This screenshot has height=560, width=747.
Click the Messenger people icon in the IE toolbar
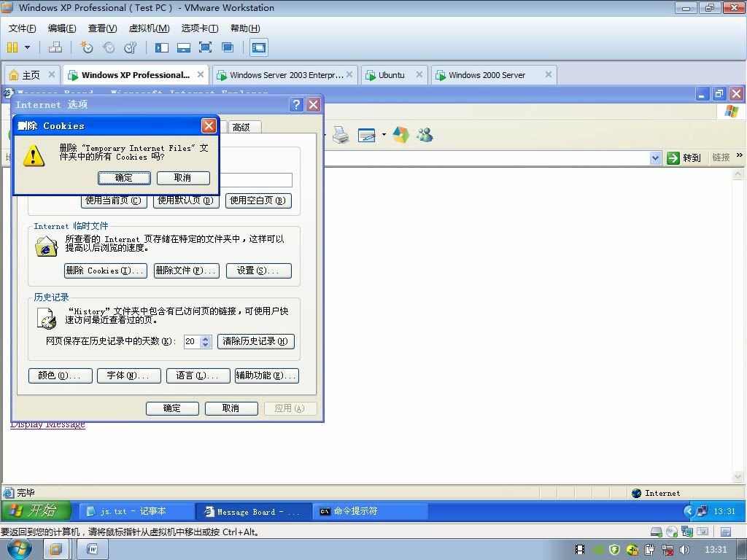coord(425,135)
